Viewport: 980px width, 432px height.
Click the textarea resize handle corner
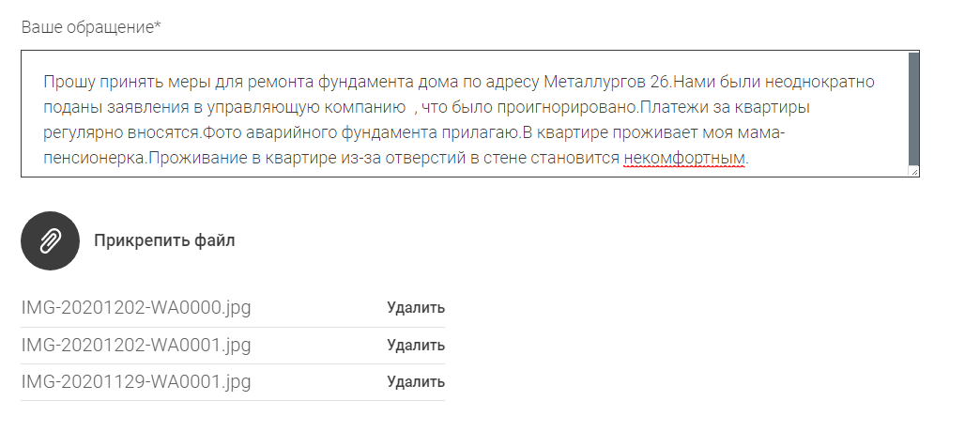pos(913,172)
